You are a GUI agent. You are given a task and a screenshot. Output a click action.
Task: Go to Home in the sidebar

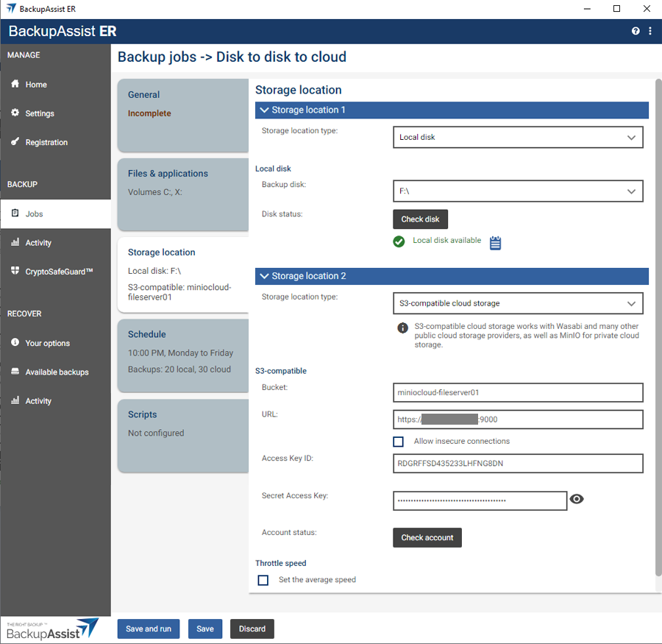click(55, 84)
